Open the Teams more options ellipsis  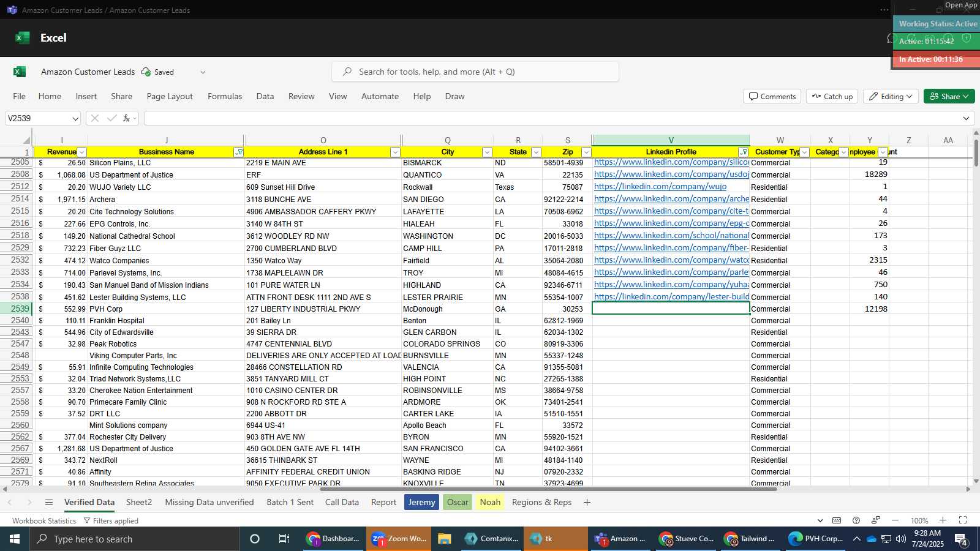(x=884, y=10)
